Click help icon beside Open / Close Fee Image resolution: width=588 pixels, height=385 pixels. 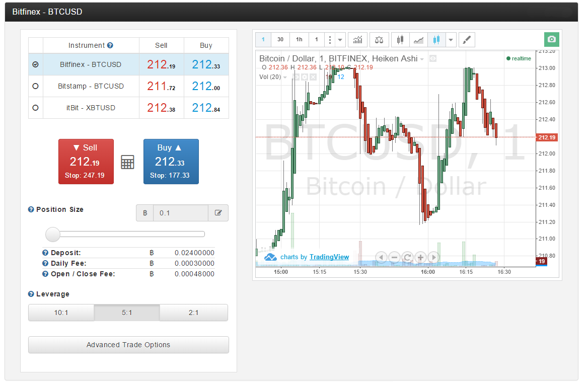[x=45, y=274]
